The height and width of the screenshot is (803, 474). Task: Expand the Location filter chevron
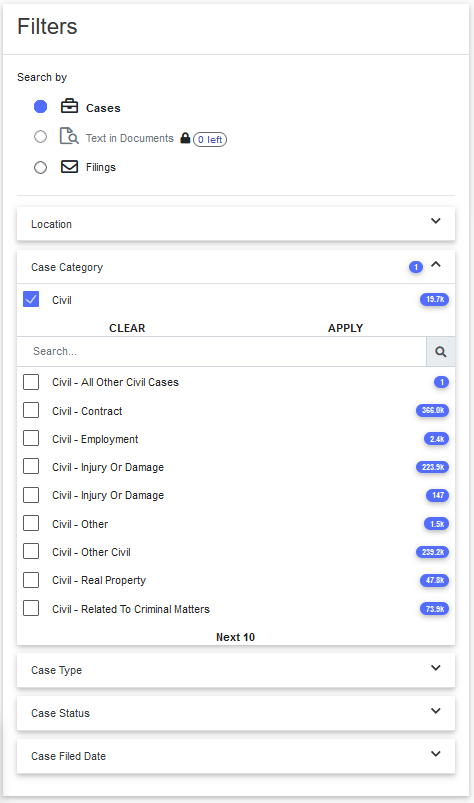(x=436, y=221)
